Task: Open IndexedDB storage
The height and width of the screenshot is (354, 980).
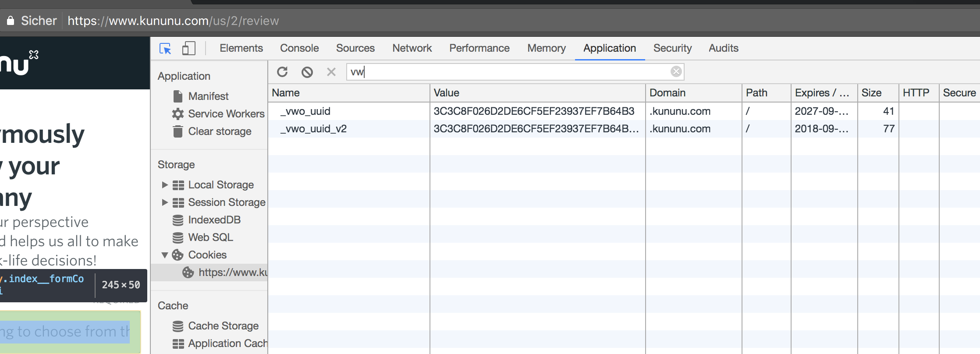Action: pos(214,220)
